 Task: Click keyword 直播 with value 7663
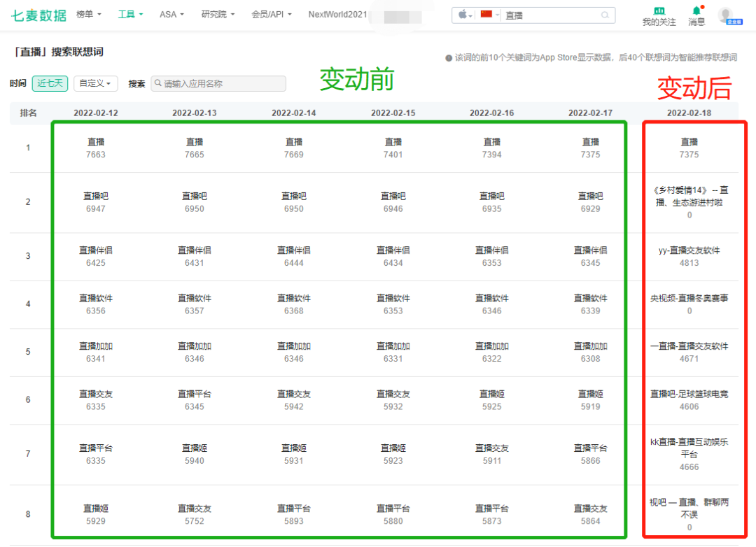(x=95, y=142)
